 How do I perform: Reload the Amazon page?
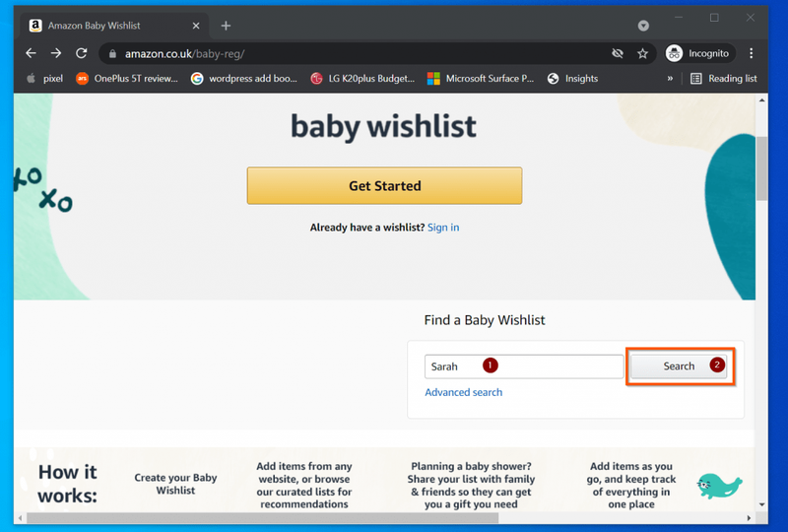(82, 53)
